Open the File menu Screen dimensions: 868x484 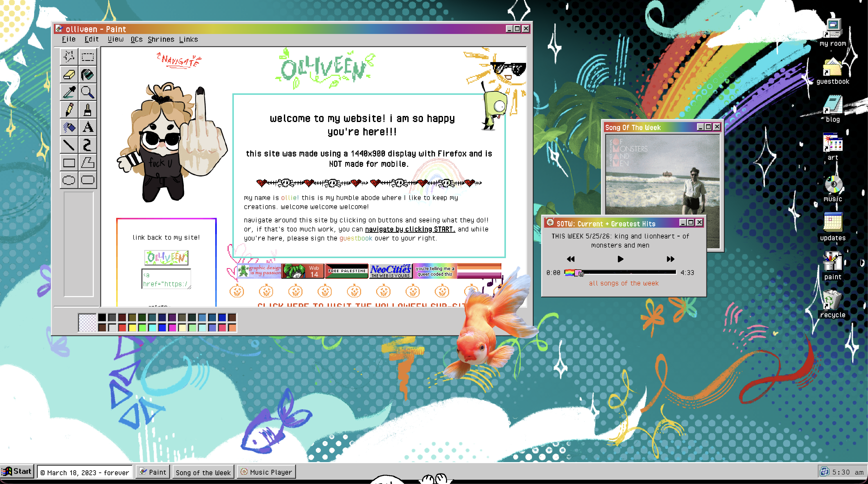click(69, 39)
